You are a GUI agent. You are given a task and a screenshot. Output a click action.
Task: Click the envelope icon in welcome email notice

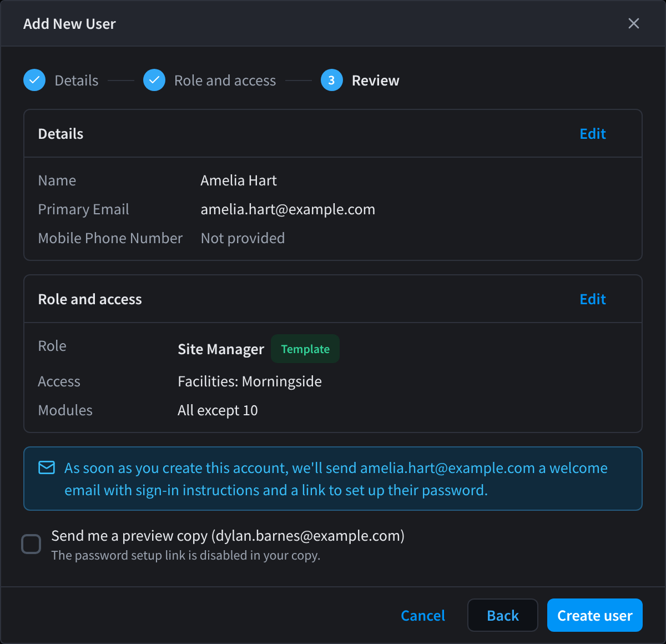[47, 468]
